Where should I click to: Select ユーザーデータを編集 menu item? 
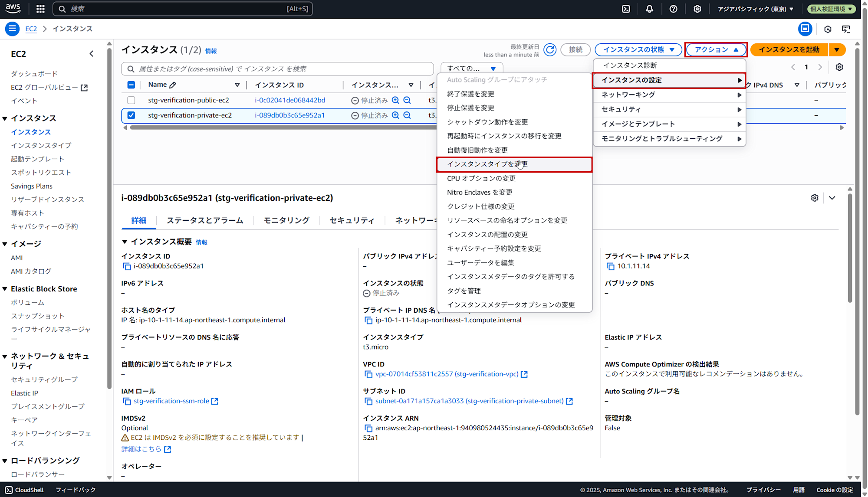tap(514, 263)
